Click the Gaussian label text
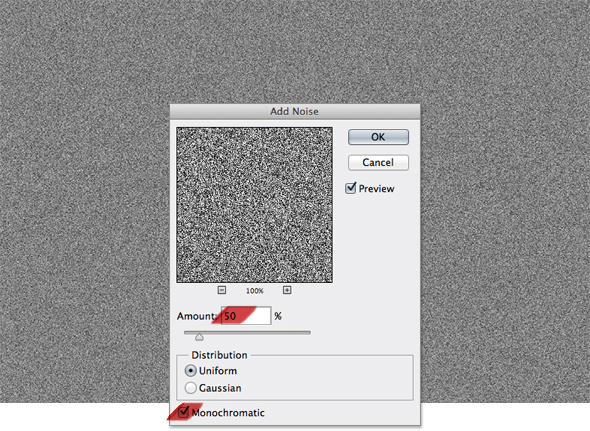Image resolution: width=590 pixels, height=431 pixels. tap(220, 388)
